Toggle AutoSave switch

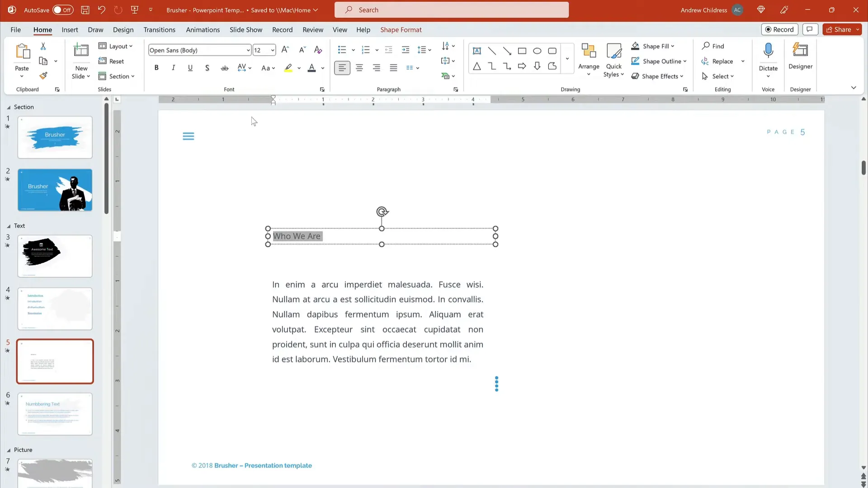point(63,10)
